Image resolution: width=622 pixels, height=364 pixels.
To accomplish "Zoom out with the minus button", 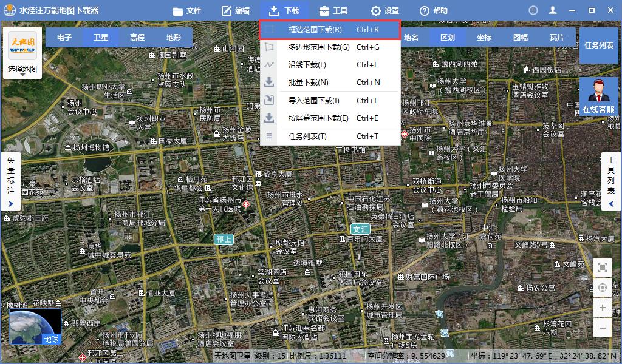I will (602, 328).
